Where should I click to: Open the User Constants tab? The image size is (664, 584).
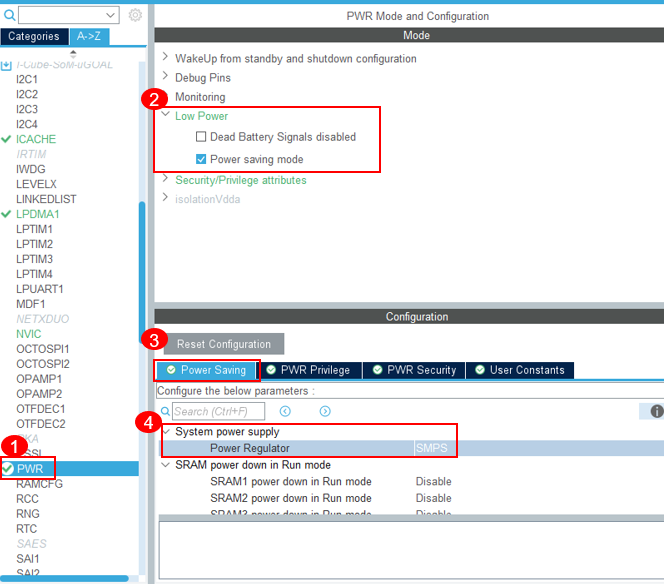pos(520,370)
